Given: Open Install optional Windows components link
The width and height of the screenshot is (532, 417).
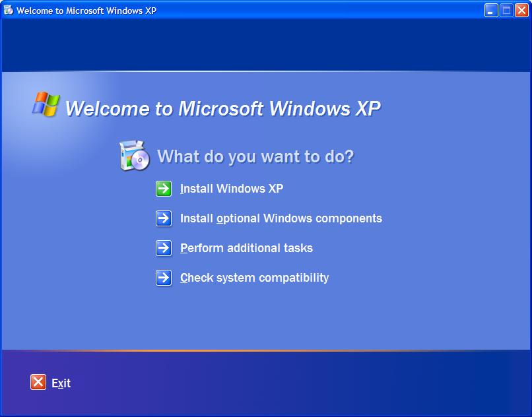Looking at the screenshot, I should (281, 218).
